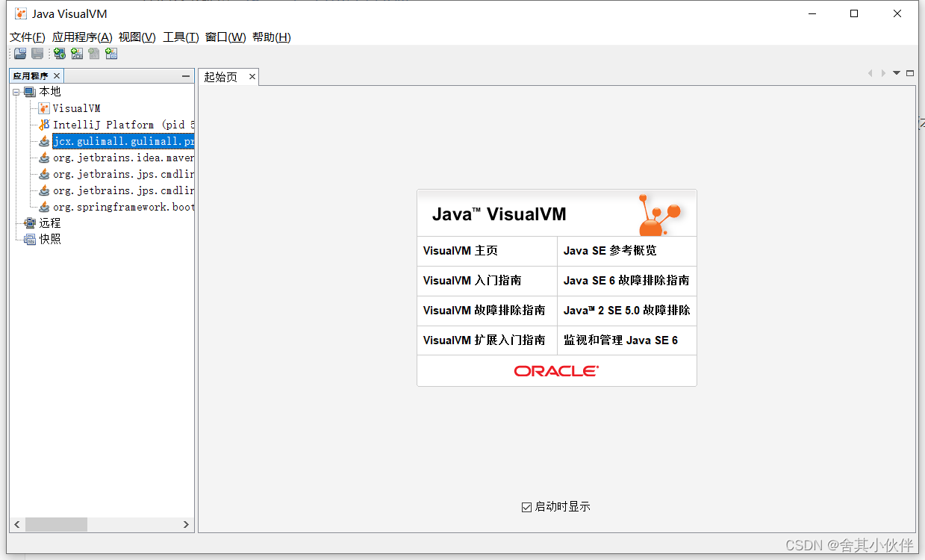Screen dimensions: 925x560
Task: Select the IntelliJ Platform (pid entry
Action: [123, 125]
